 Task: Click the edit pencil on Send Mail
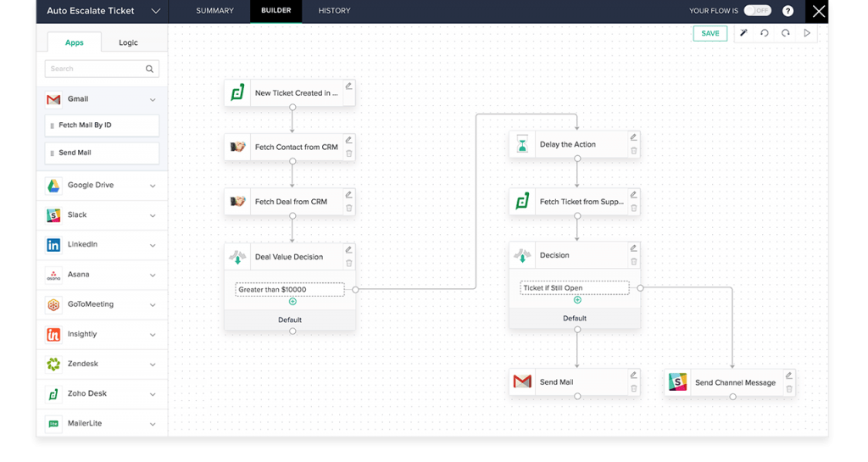tap(633, 375)
